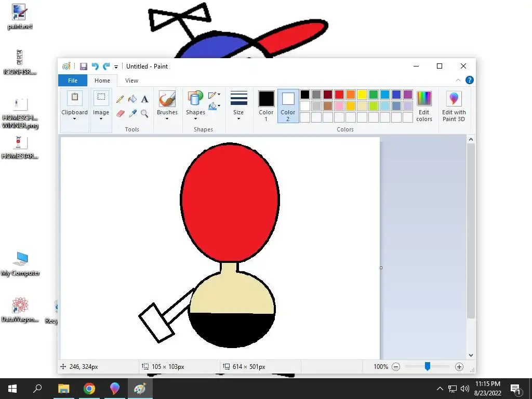
Task: Pick the pink color swatch
Action: (339, 106)
